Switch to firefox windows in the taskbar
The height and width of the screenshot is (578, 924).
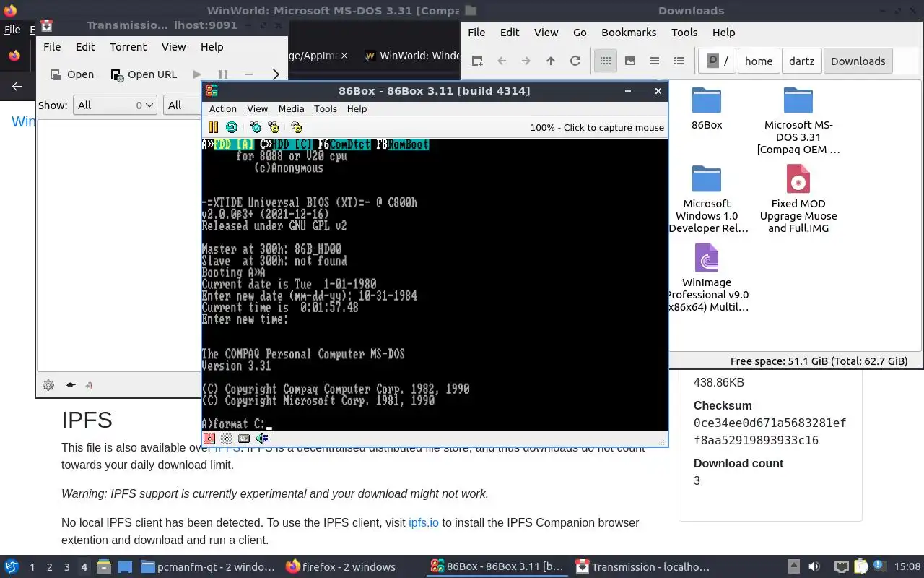click(x=341, y=567)
